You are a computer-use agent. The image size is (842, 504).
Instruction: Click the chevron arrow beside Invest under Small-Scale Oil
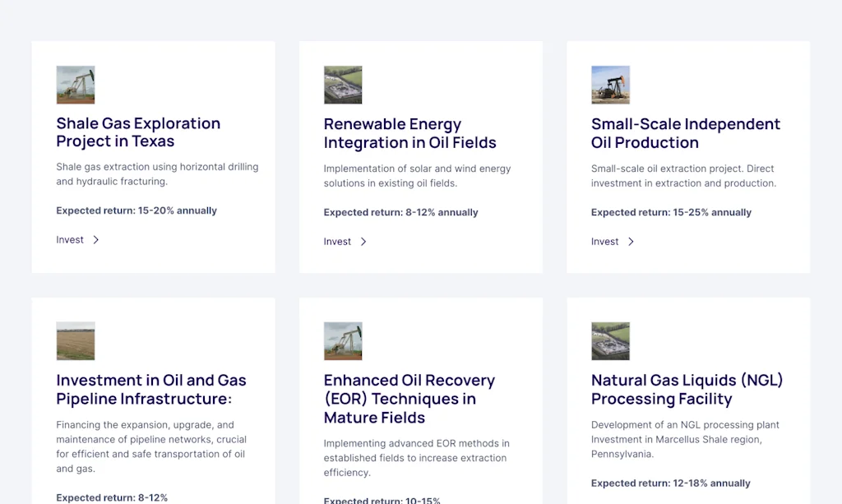coord(631,242)
